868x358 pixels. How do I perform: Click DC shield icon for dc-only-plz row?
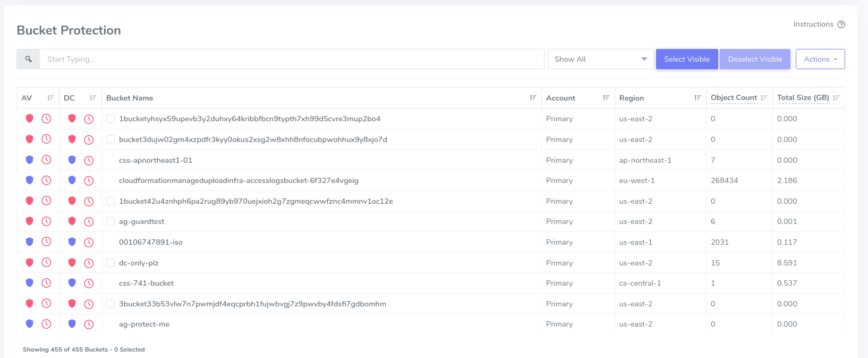tap(72, 262)
